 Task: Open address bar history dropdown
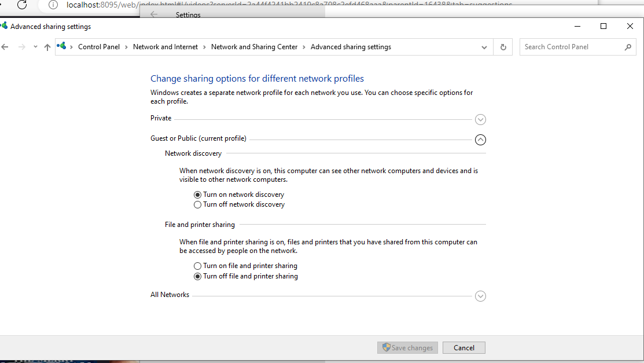coord(484,47)
